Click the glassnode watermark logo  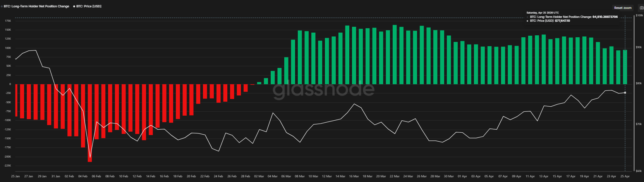323,90
